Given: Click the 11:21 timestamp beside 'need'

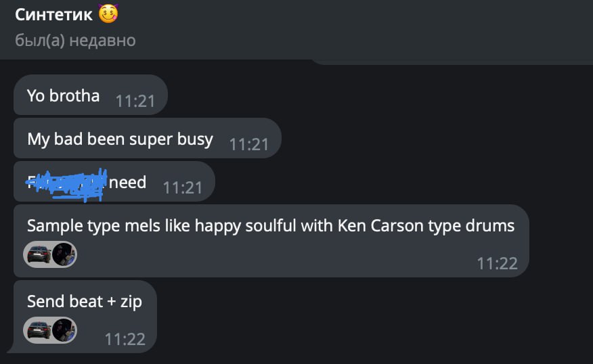Looking at the screenshot, I should pos(183,188).
